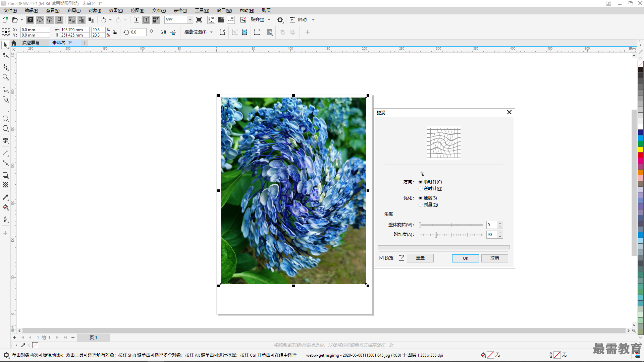The height and width of the screenshot is (362, 644).
Task: Click the New document icon
Action: [x=5, y=20]
